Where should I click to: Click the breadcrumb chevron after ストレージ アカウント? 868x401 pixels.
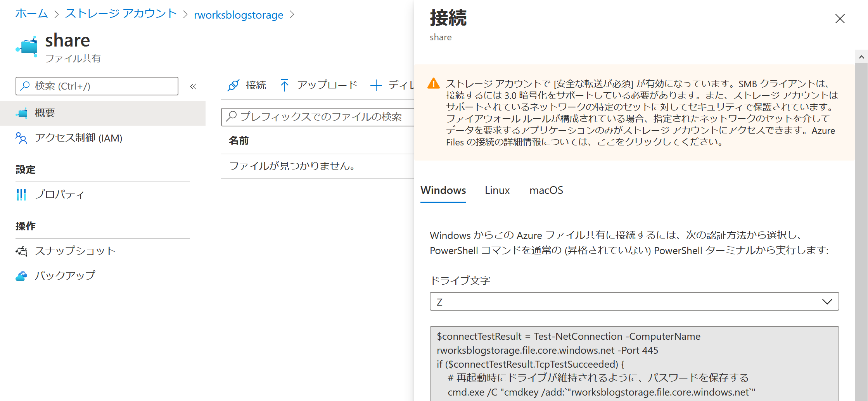(185, 15)
